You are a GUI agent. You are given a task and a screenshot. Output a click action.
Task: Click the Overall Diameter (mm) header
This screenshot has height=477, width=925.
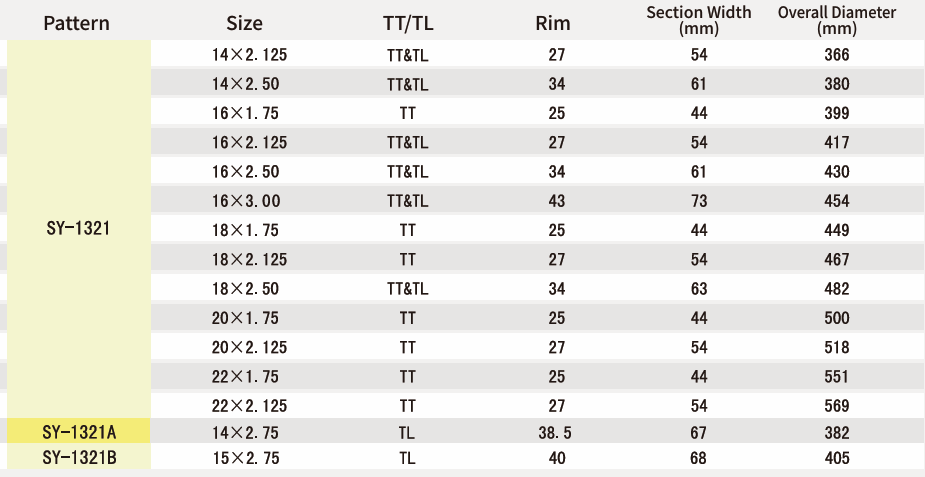point(837,21)
